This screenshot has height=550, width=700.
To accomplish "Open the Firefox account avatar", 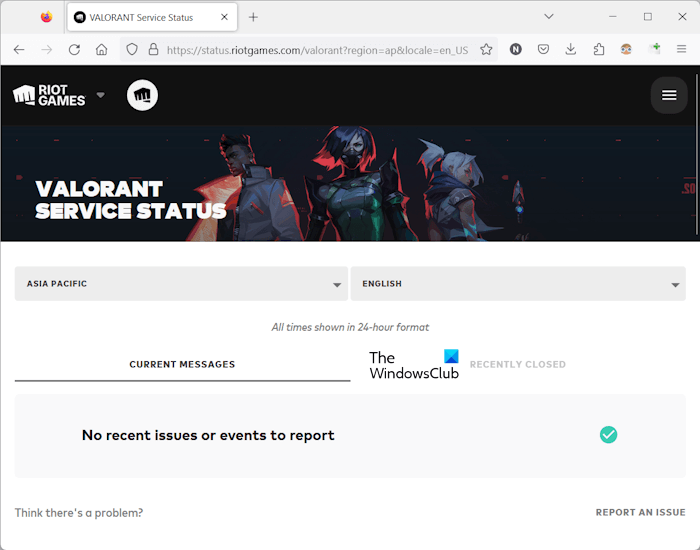I will [x=626, y=50].
